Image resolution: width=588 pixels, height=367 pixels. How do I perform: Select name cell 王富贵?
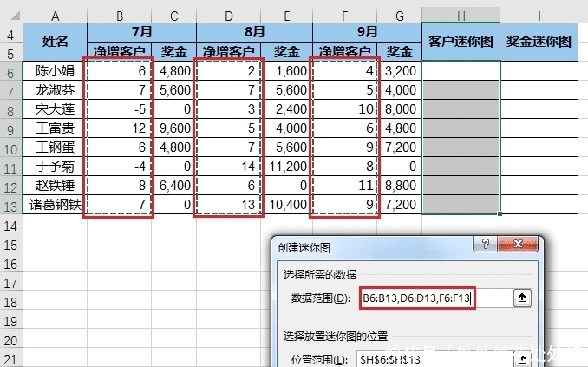(56, 128)
